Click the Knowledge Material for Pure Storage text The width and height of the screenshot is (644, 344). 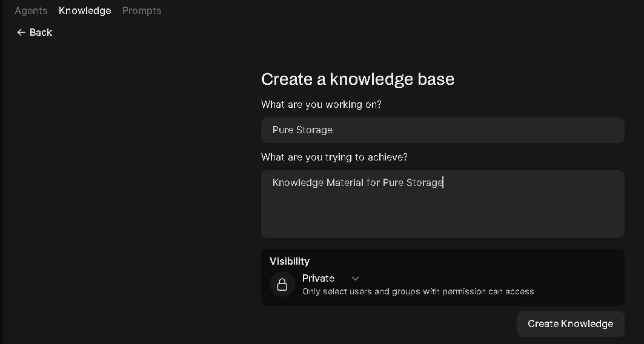point(357,182)
